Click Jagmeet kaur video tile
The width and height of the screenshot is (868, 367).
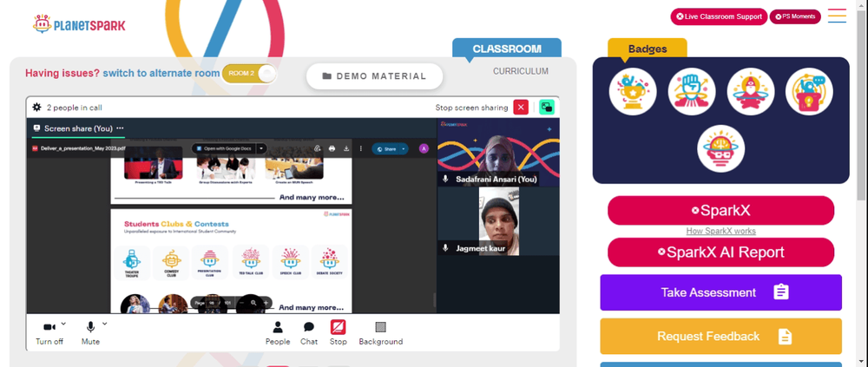click(498, 221)
